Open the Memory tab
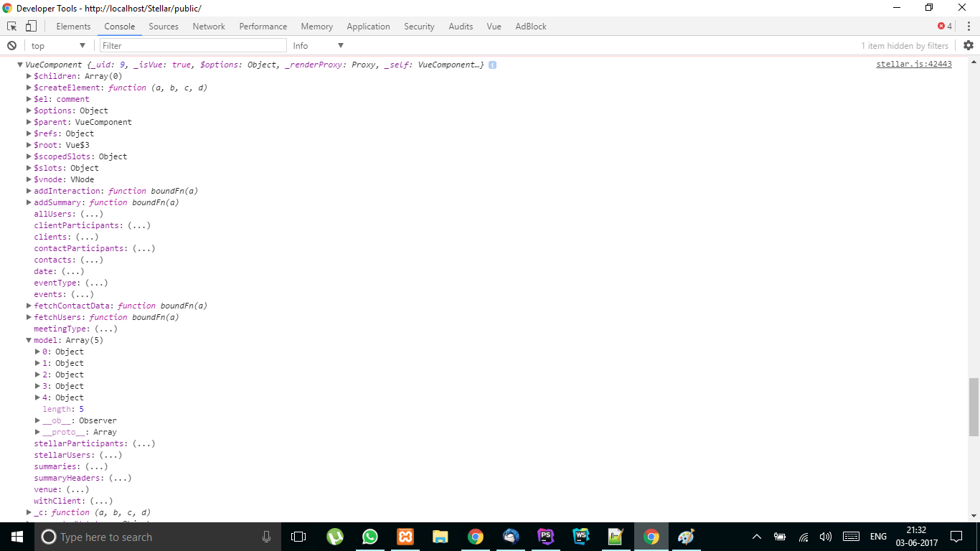980x551 pixels. 317,26
